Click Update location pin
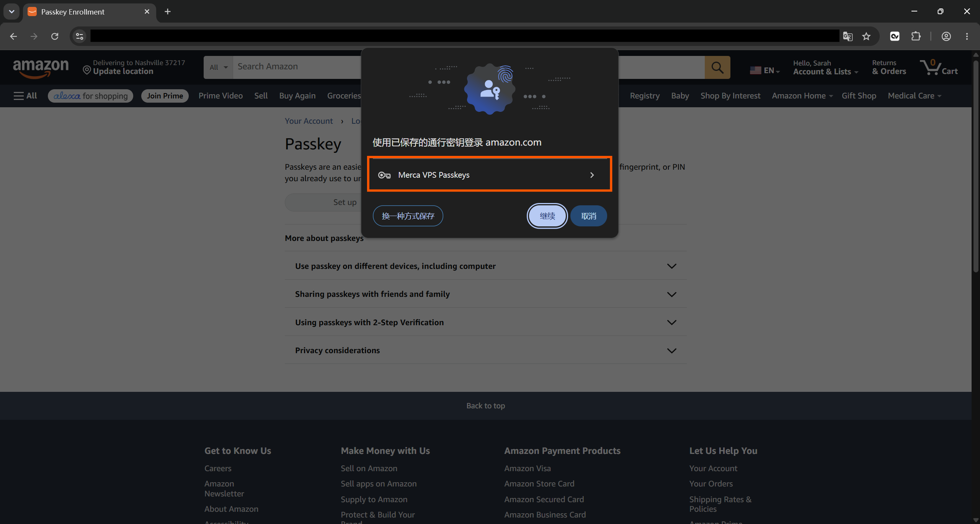 (x=87, y=70)
